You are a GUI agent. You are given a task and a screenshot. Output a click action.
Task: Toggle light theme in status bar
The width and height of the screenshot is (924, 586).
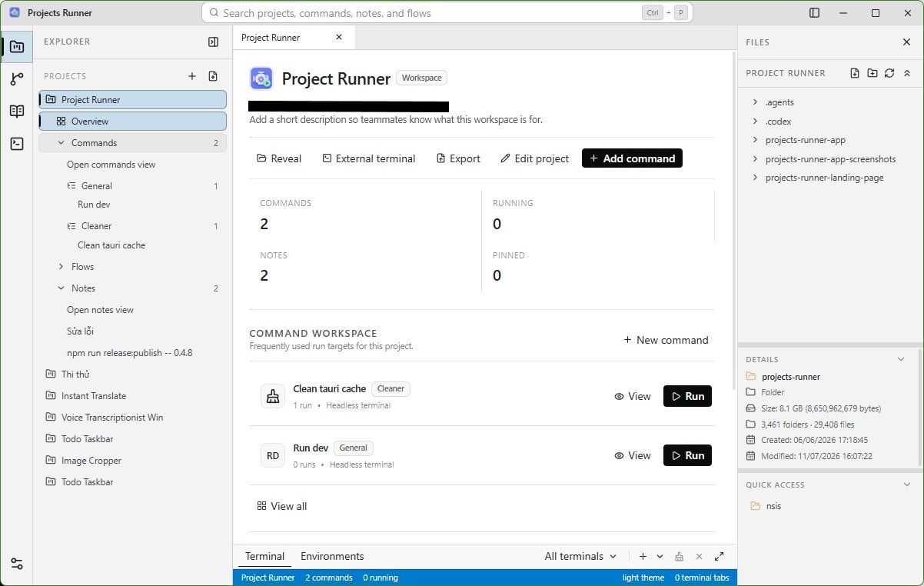(643, 578)
